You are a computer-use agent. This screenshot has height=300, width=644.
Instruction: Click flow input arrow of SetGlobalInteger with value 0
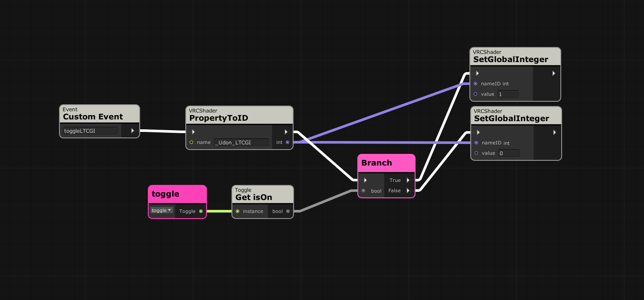click(478, 132)
